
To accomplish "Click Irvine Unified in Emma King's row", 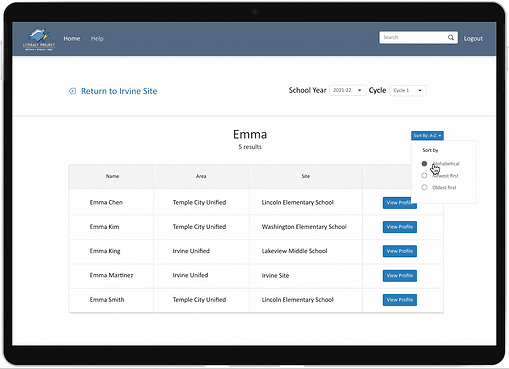I will click(191, 251).
